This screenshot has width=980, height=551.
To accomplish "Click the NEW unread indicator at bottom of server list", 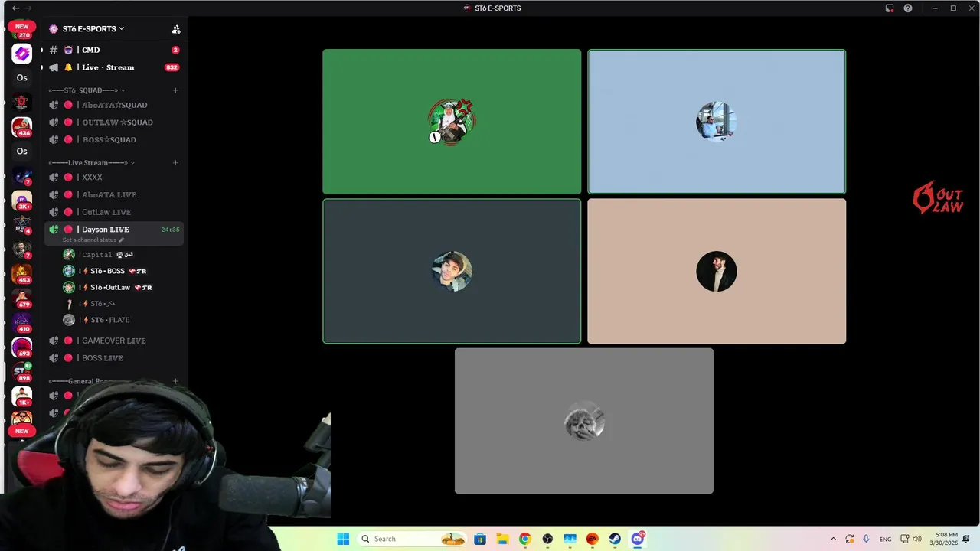I will (22, 431).
